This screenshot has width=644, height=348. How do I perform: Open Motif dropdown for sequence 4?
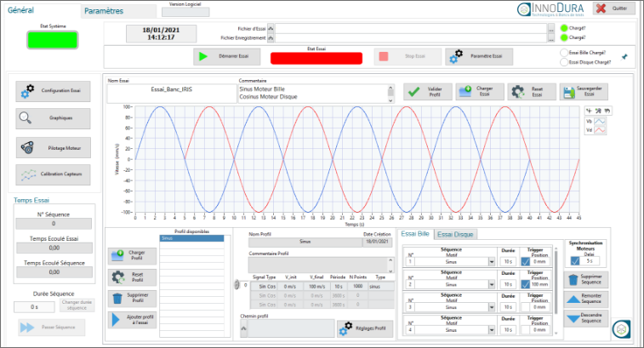pos(492,330)
